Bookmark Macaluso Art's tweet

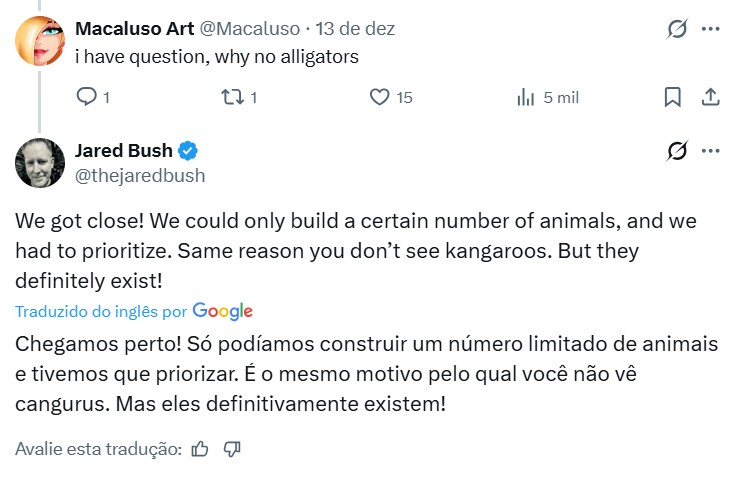click(673, 97)
